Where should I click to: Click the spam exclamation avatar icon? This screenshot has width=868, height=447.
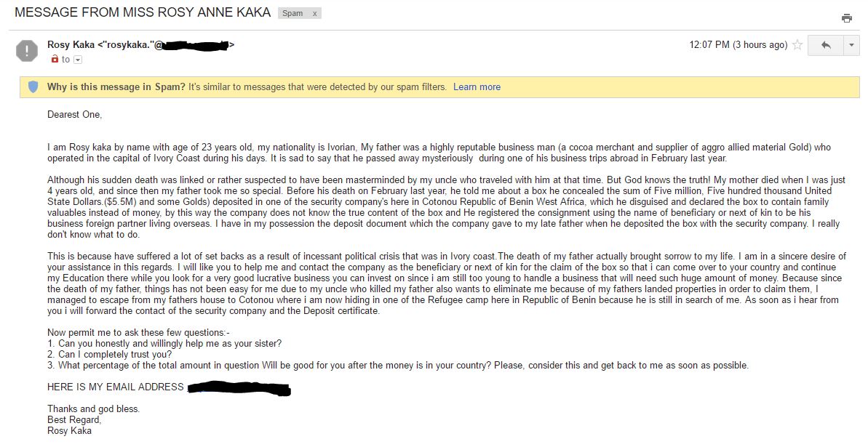pyautogui.click(x=27, y=50)
